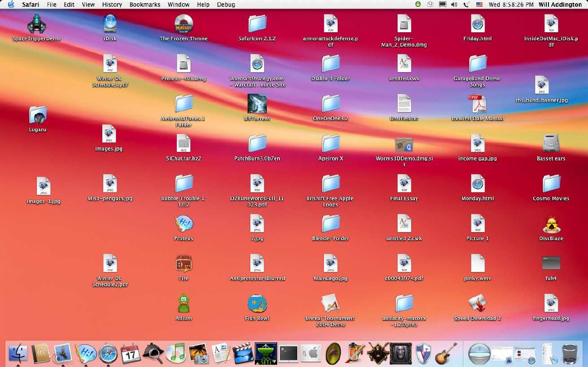
Task: Select the Icewind Dale Manual PDF icon
Action: pos(478,104)
